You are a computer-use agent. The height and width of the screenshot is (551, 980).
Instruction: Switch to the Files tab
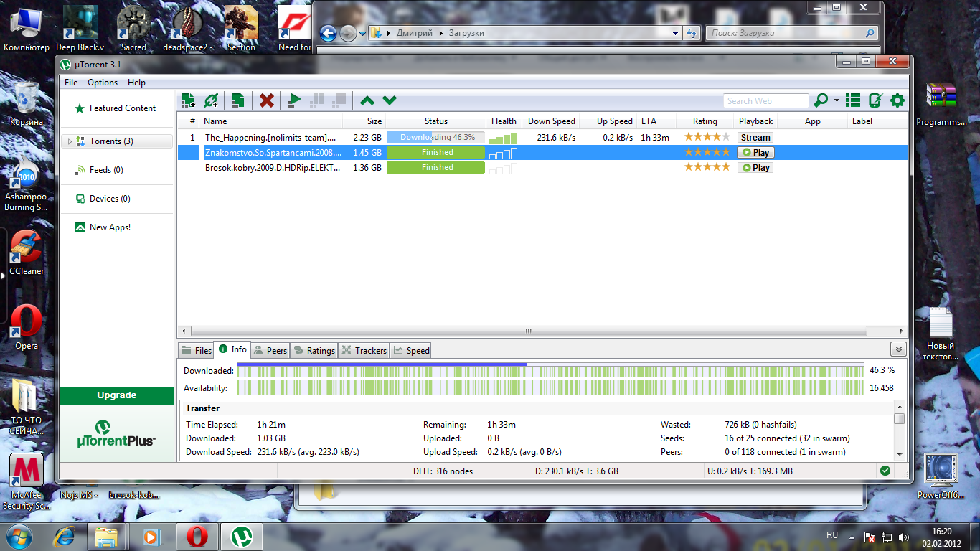point(197,351)
